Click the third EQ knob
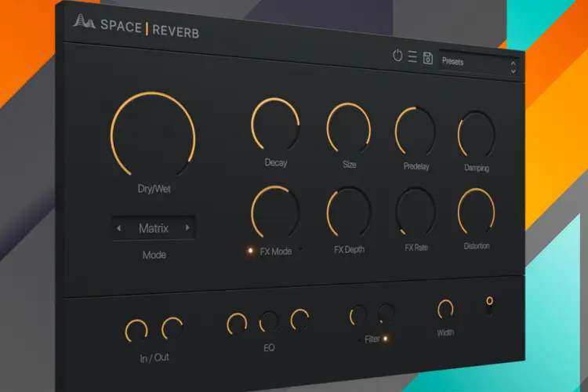588x392 pixels. tap(299, 320)
